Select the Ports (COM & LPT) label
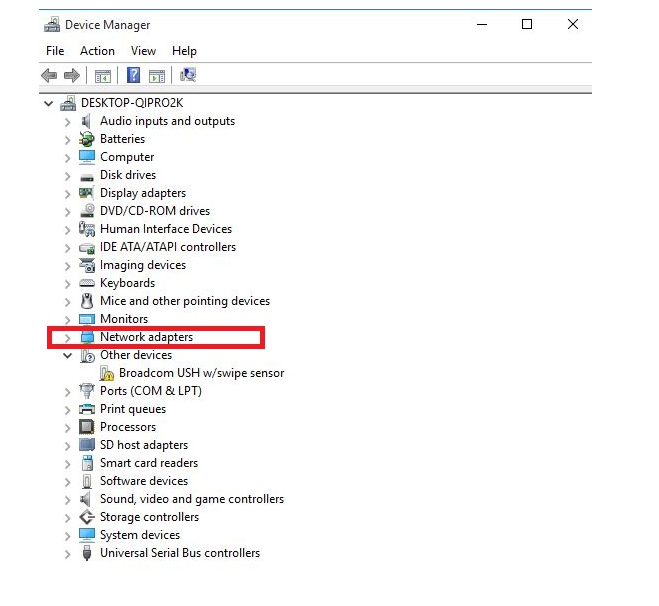 point(151,391)
